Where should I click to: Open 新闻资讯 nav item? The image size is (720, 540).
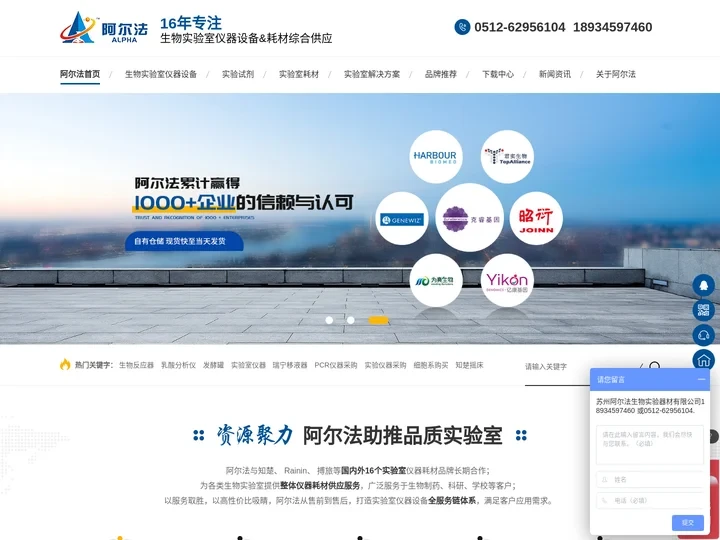555,74
